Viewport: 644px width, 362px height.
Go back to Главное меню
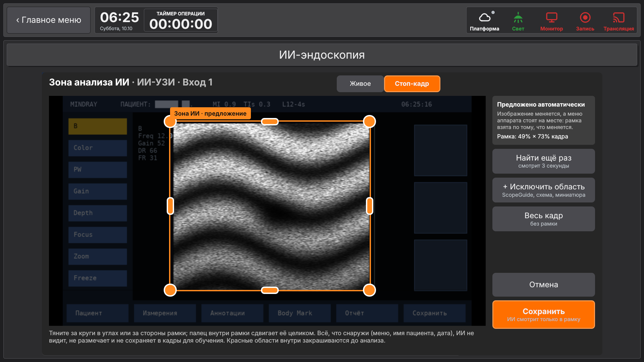49,20
